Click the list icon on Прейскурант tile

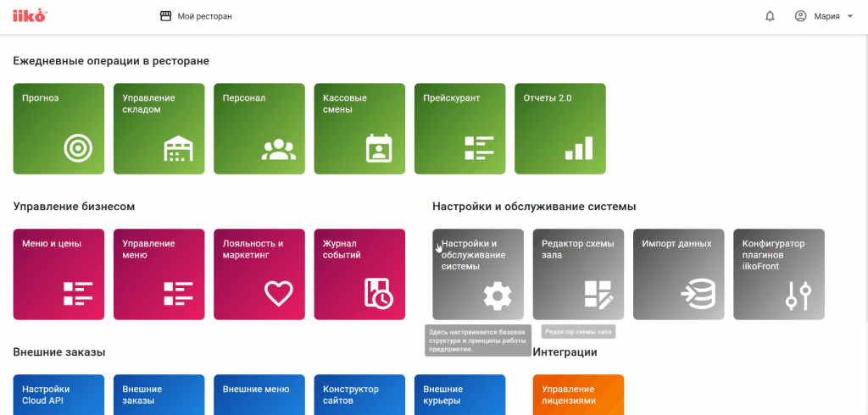tap(479, 148)
